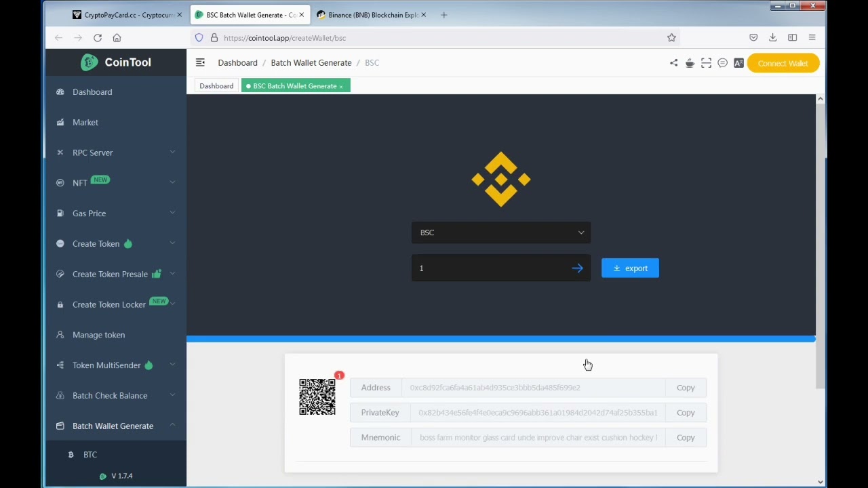Click the scrollbar down arrow
The image size is (868, 488).
pyautogui.click(x=821, y=483)
